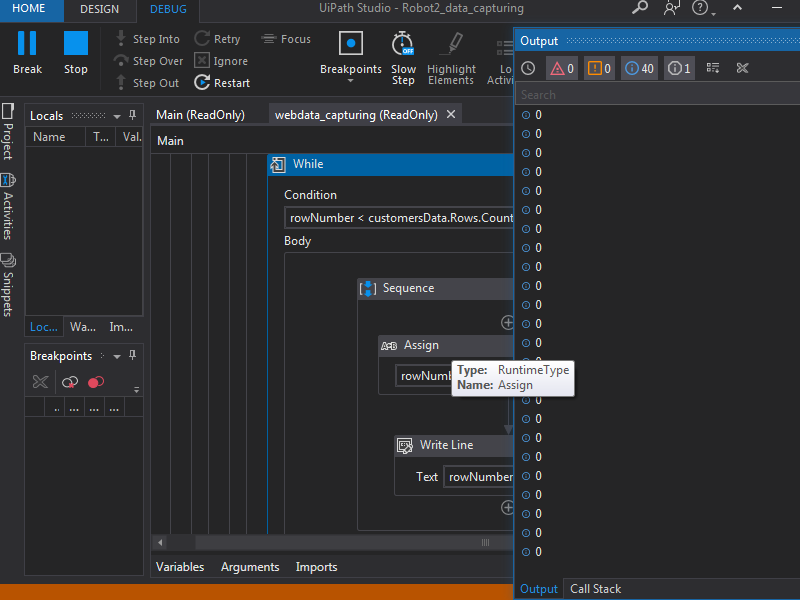Open the Breakpoints ribbon button

351,53
